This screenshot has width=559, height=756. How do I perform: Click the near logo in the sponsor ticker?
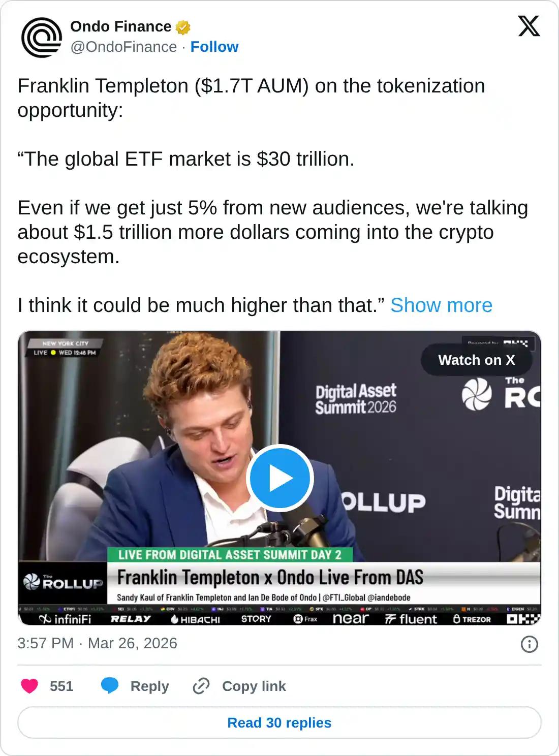pyautogui.click(x=350, y=619)
